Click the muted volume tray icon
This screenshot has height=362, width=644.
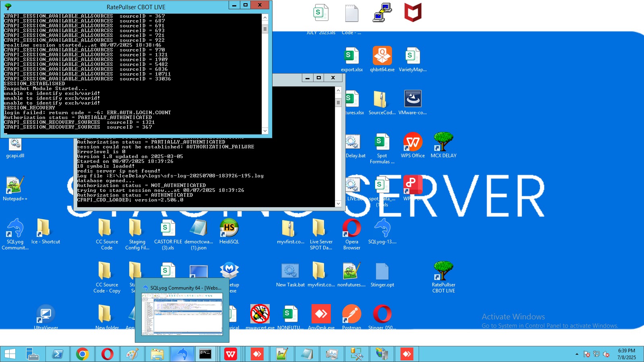[606, 354]
